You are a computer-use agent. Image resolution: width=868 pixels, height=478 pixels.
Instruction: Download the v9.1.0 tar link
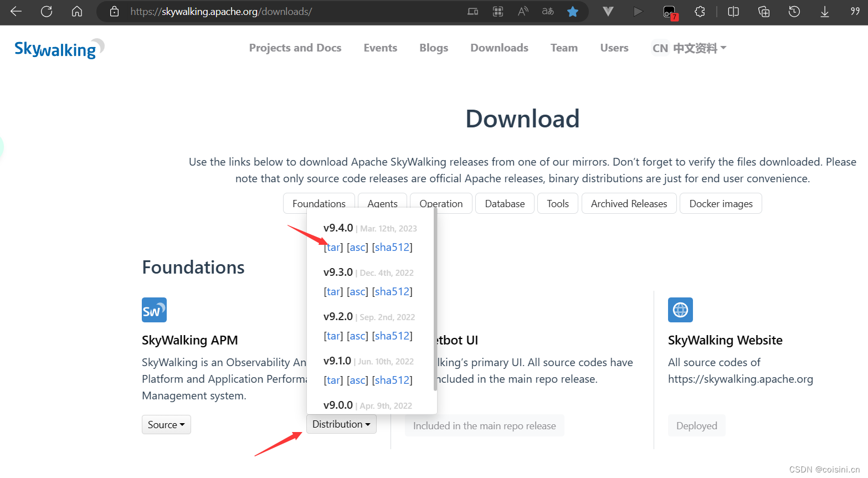[x=333, y=380]
